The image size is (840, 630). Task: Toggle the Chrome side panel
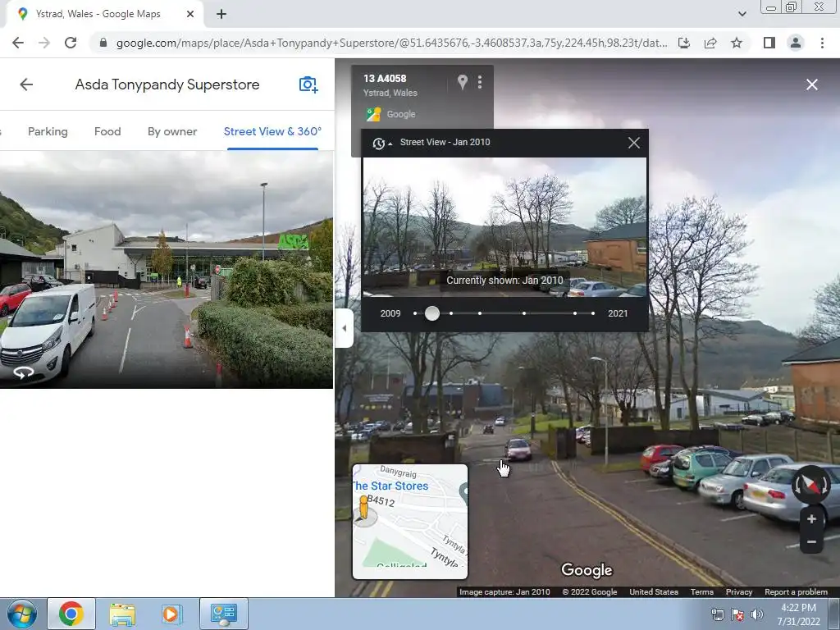point(769,43)
